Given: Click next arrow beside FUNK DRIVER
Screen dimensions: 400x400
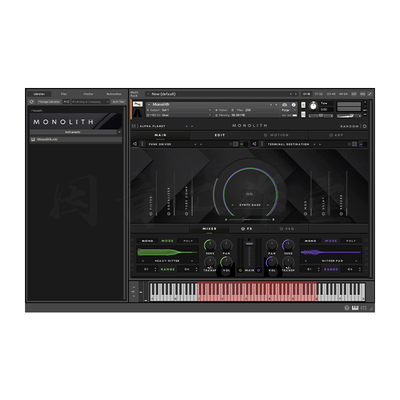Looking at the screenshot, I should (200, 144).
